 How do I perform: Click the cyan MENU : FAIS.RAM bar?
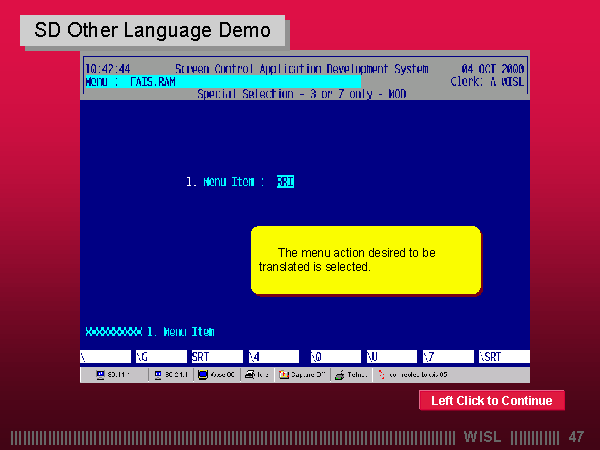222,82
